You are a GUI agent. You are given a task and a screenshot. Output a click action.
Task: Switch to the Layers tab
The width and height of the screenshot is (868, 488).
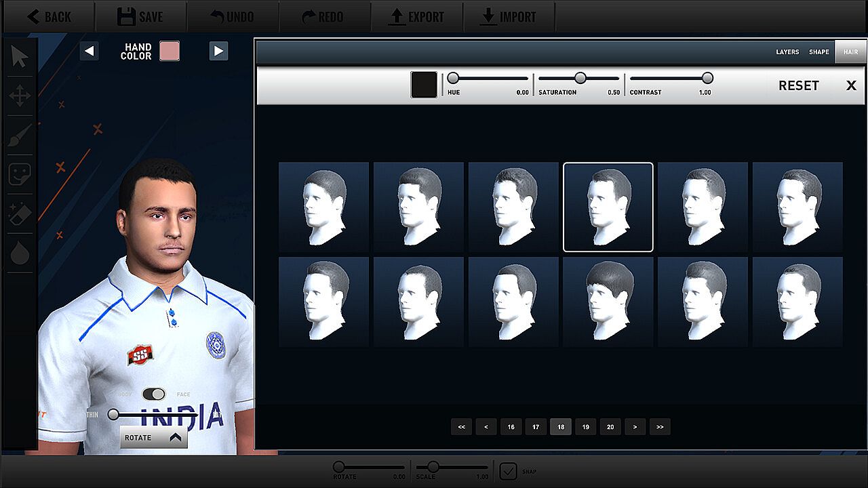click(x=787, y=52)
